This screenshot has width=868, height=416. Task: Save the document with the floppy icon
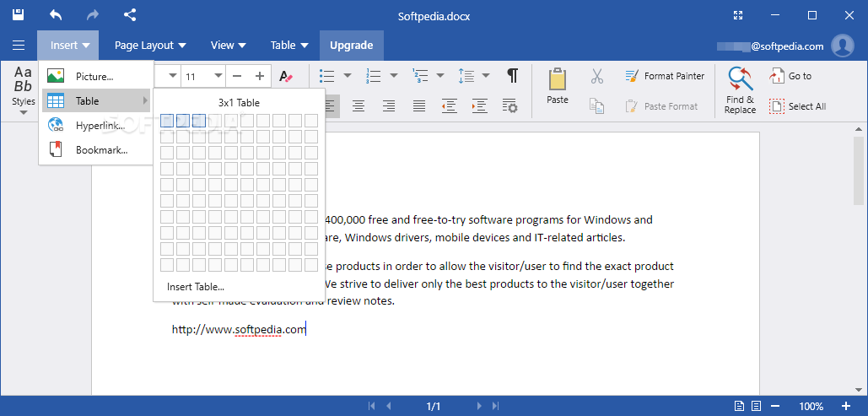pyautogui.click(x=19, y=15)
